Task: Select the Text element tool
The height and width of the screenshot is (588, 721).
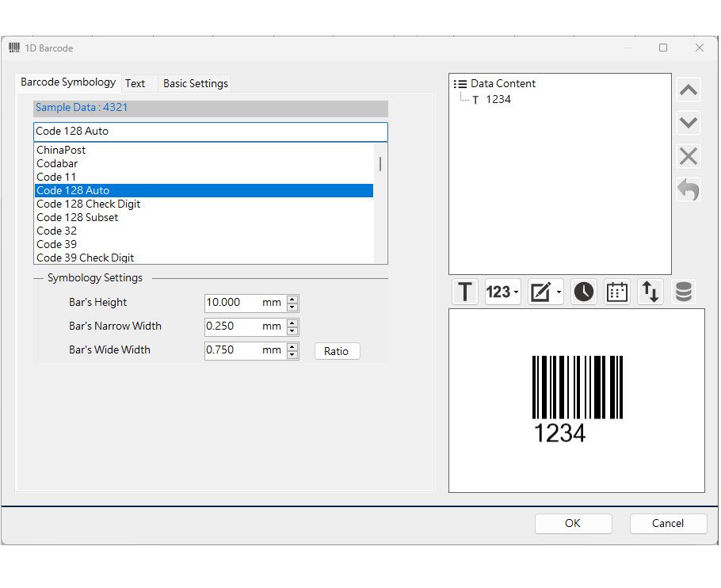Action: click(x=464, y=292)
